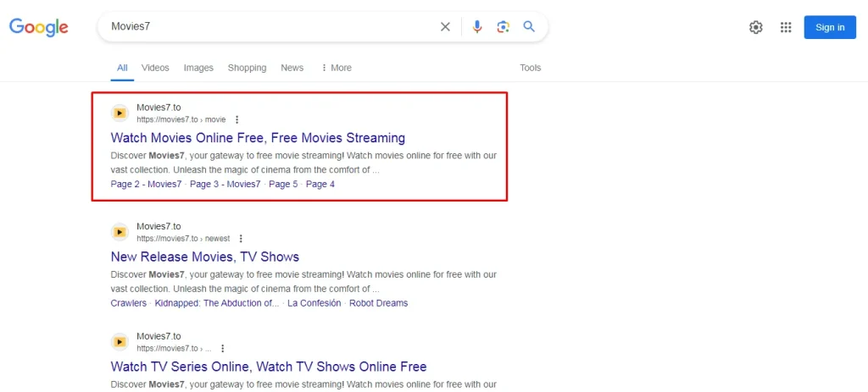Click the magnifying glass search icon
The height and width of the screenshot is (392, 868).
[529, 26]
